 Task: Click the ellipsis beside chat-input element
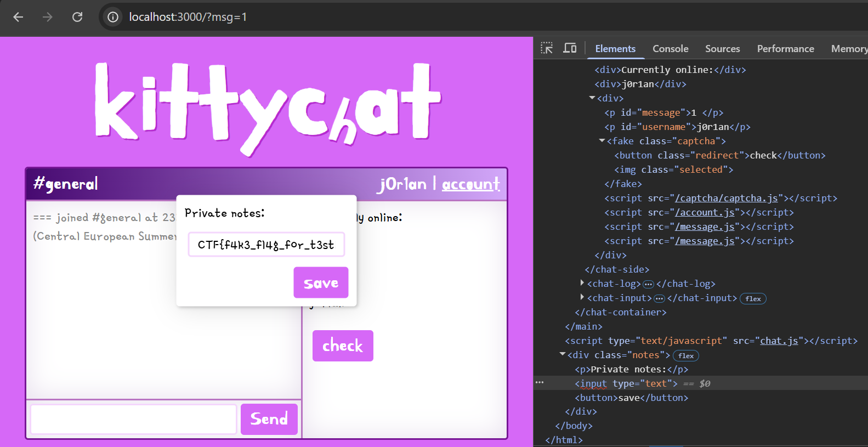coord(659,298)
